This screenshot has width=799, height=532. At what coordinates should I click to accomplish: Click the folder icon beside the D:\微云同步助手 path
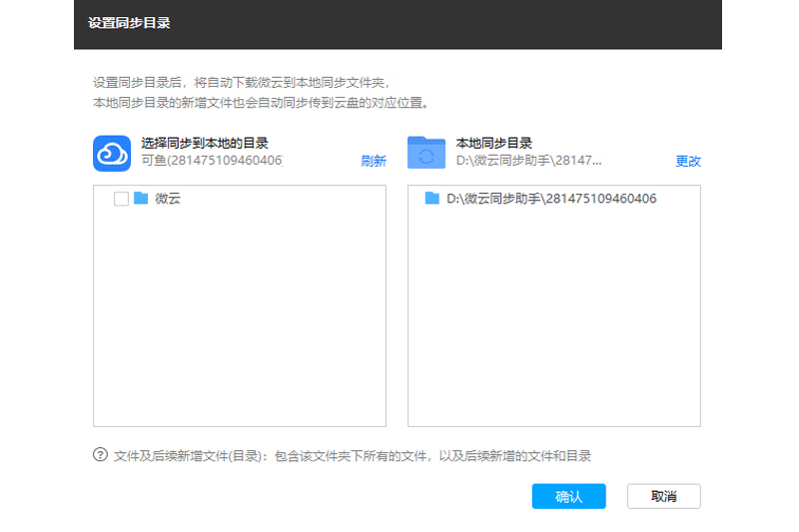432,199
